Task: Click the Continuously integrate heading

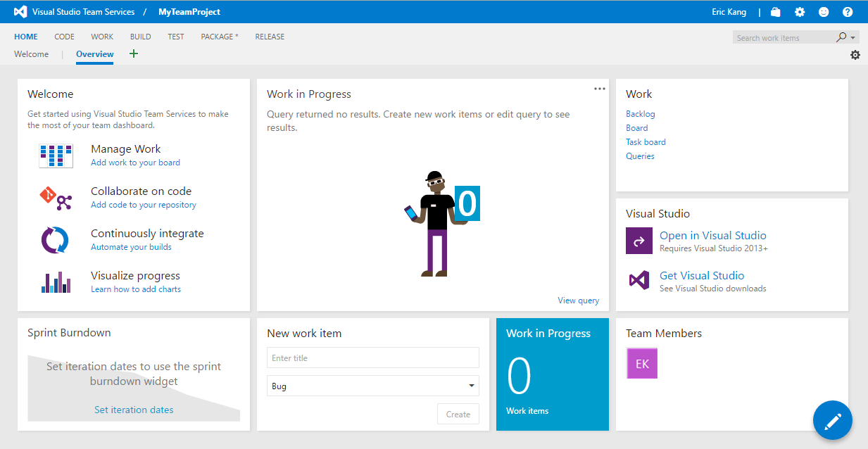Action: (147, 234)
